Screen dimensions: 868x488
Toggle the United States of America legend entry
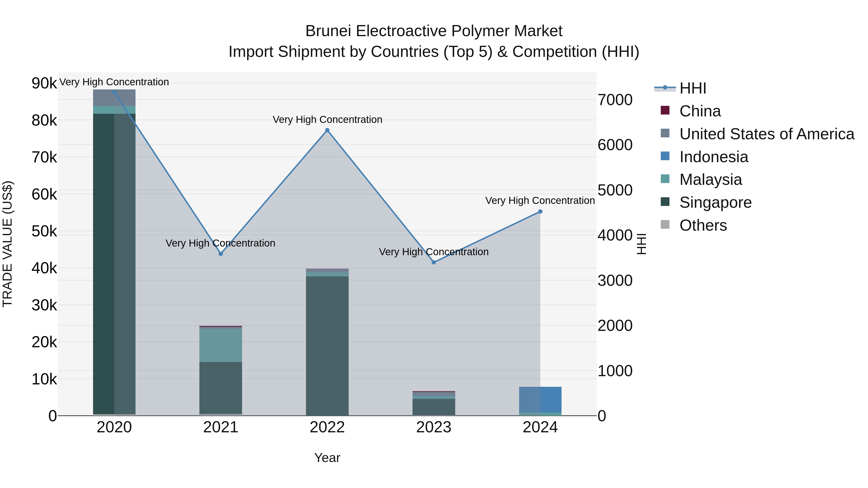tap(757, 134)
